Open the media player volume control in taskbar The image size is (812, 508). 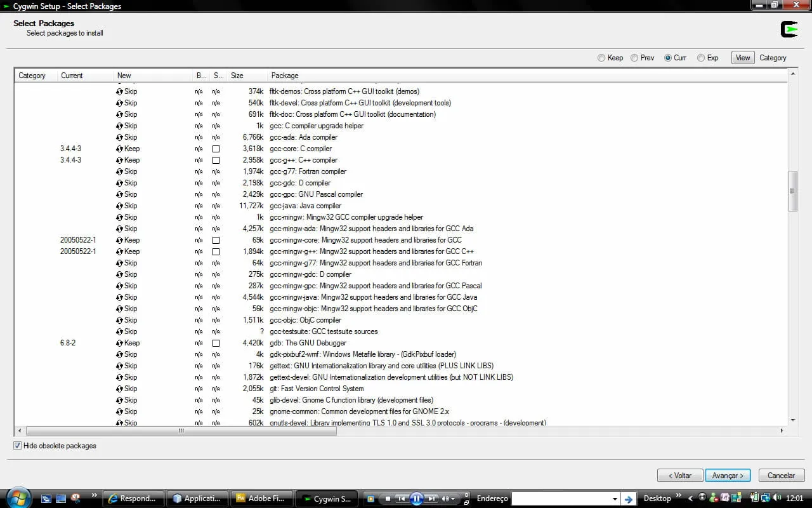(x=449, y=498)
